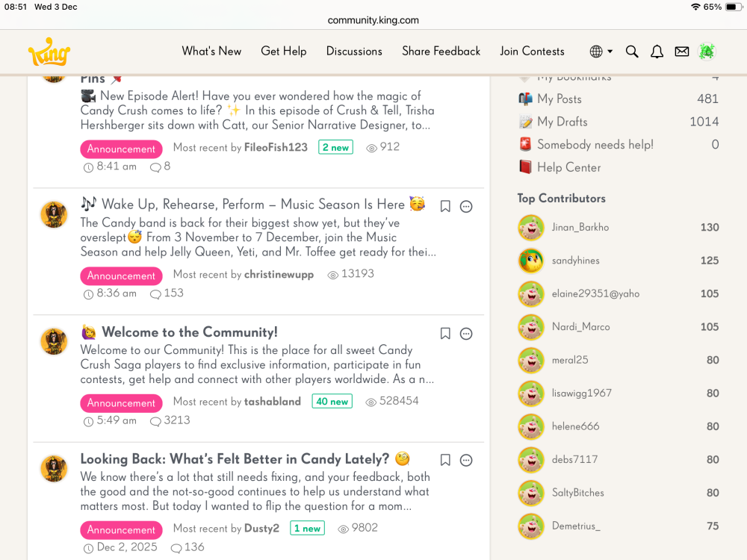Open debs7117 avatar in Top Contributors

530,459
